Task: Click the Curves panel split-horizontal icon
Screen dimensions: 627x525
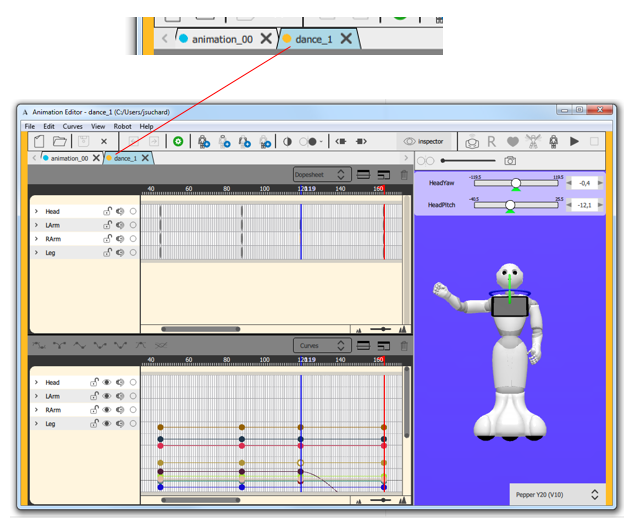Action: (x=363, y=345)
